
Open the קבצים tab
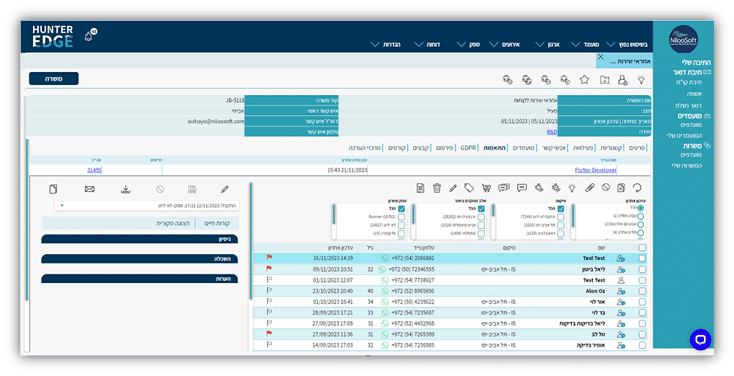tap(420, 148)
